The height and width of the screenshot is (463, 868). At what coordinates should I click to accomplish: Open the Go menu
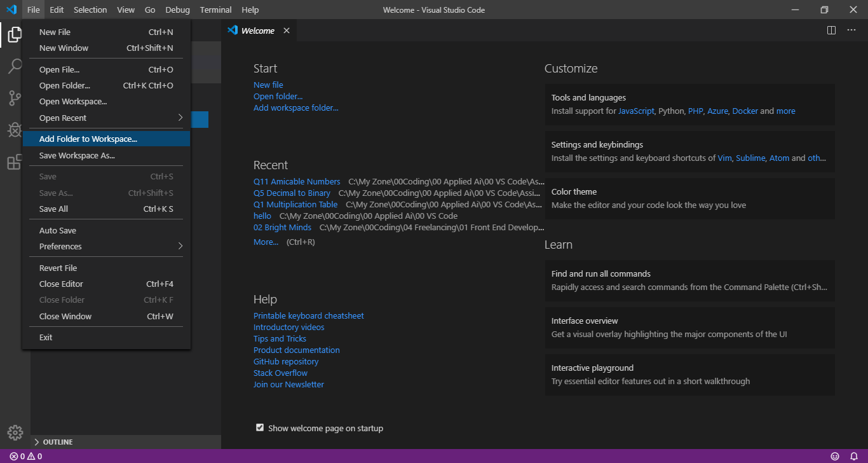[150, 10]
